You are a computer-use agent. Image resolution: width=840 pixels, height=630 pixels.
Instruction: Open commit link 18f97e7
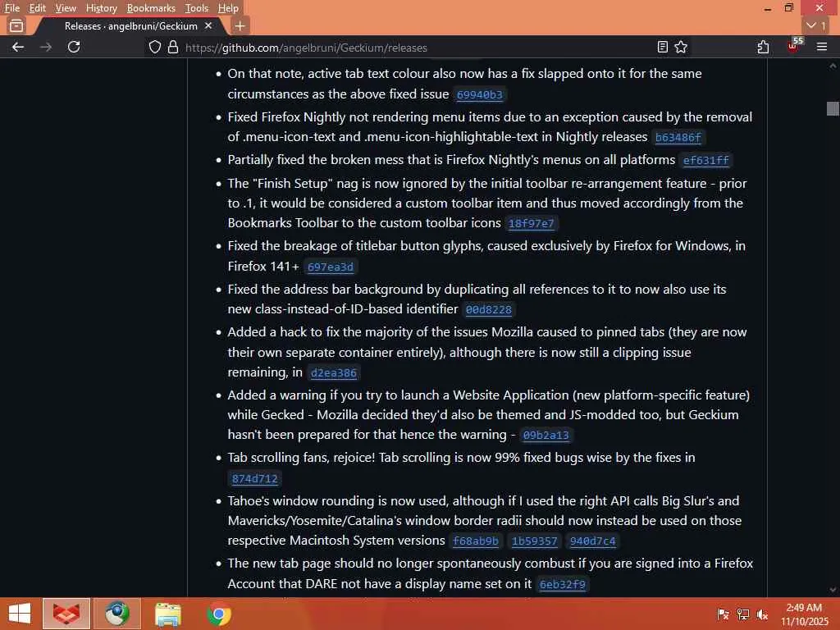coord(531,223)
